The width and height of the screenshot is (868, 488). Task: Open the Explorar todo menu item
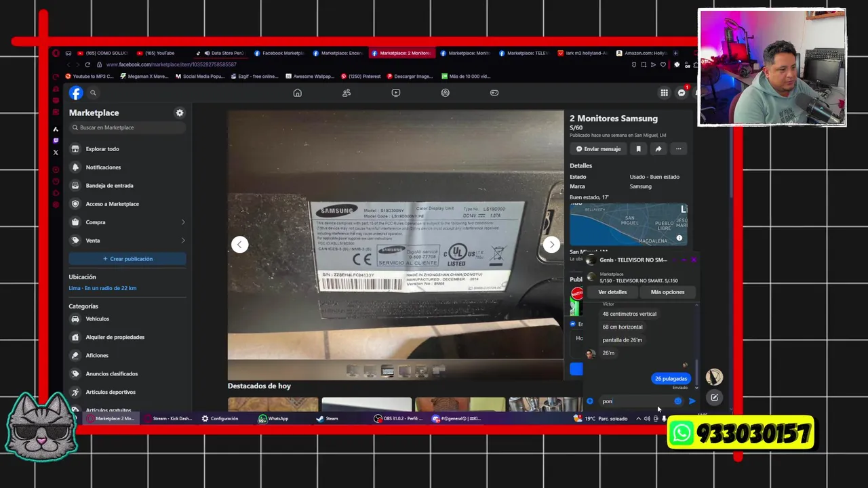coord(127,149)
